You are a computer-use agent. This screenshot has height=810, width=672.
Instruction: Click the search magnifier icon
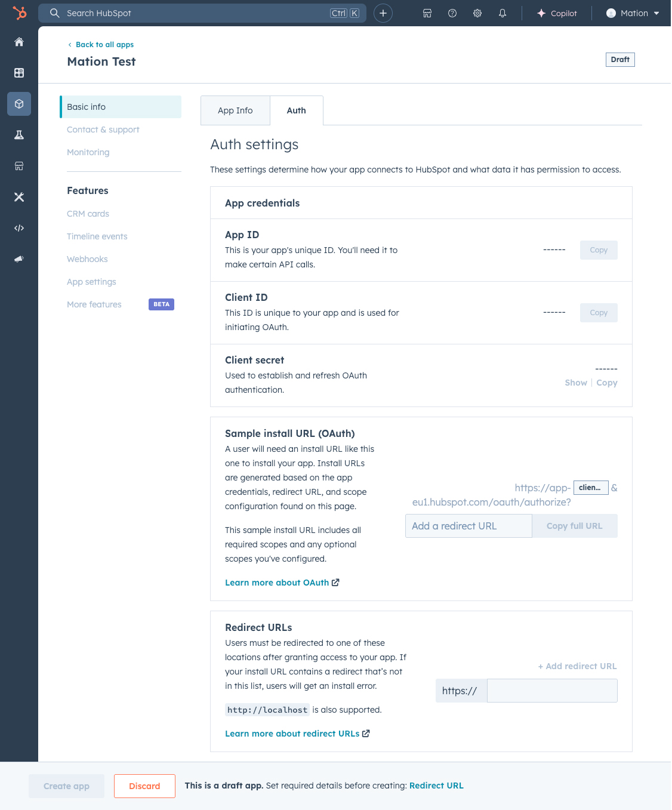point(55,13)
